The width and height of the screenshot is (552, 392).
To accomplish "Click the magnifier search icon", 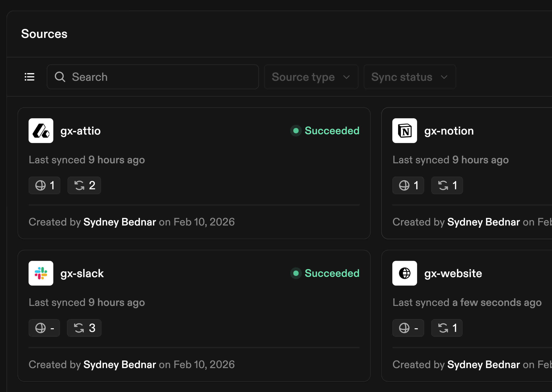I will tap(60, 77).
